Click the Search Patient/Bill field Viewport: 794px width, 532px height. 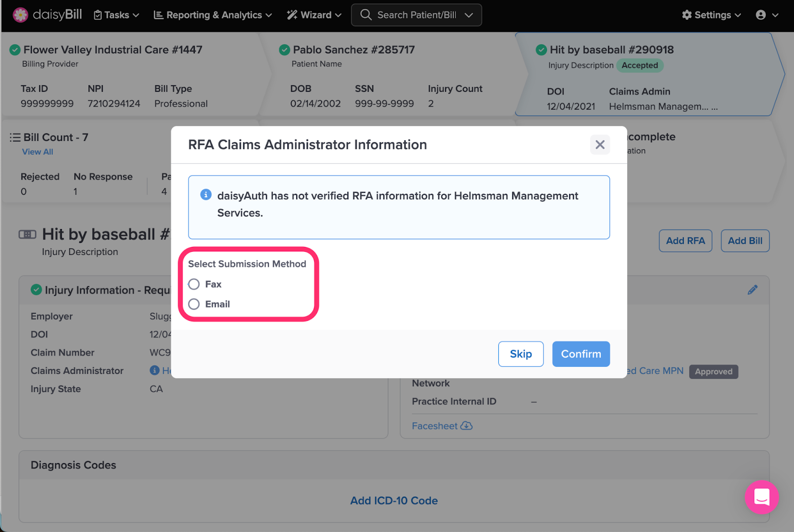pyautogui.click(x=416, y=15)
